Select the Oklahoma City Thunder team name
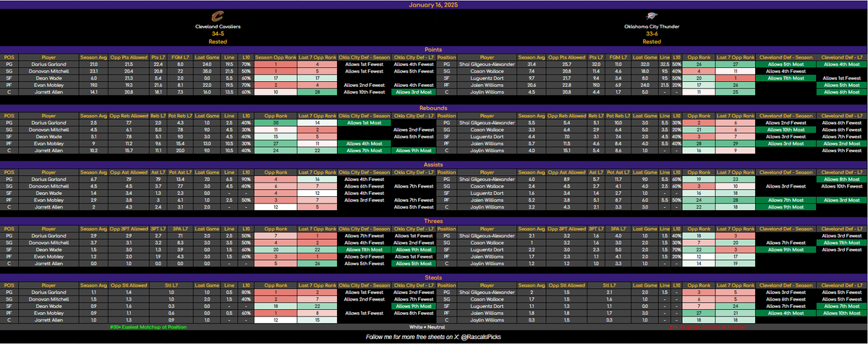The height and width of the screenshot is (344, 868). [x=651, y=27]
